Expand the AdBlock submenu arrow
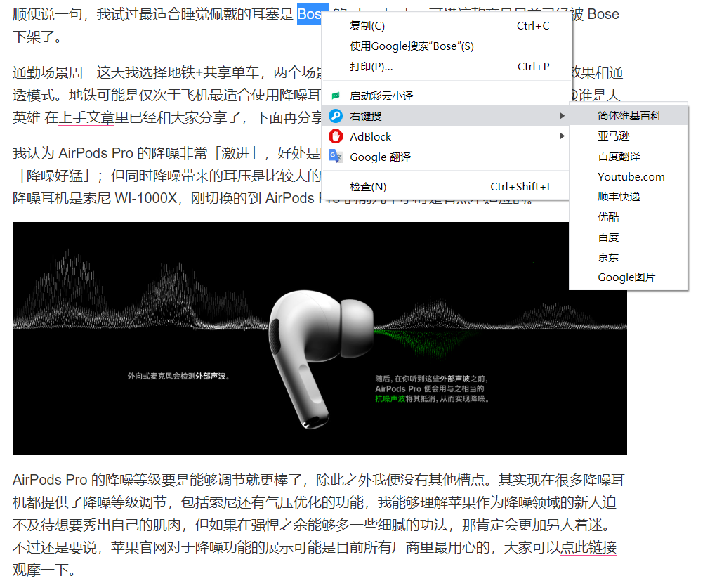Viewport: 717px width, 588px height. tap(562, 136)
